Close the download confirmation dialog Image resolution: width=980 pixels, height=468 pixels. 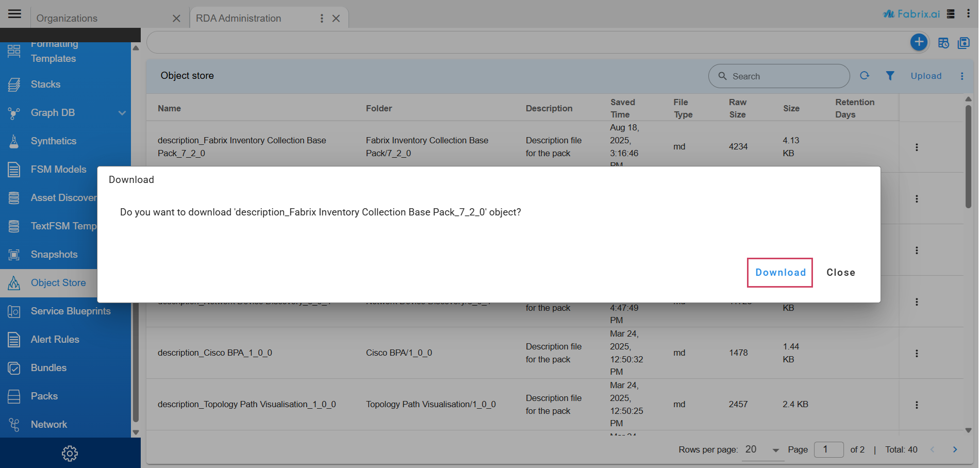pyautogui.click(x=840, y=273)
